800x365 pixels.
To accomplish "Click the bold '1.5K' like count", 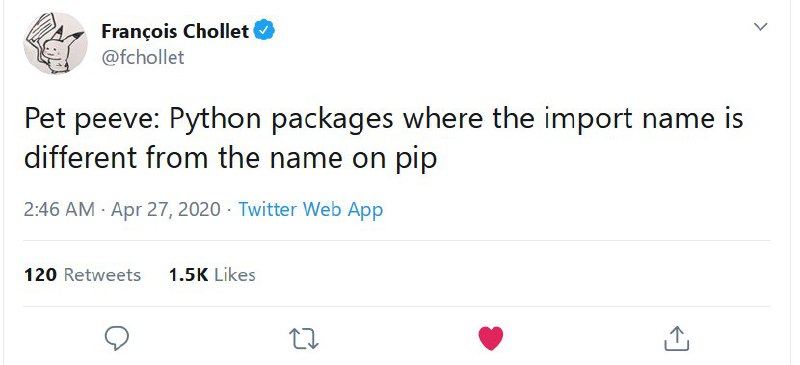I will [188, 275].
